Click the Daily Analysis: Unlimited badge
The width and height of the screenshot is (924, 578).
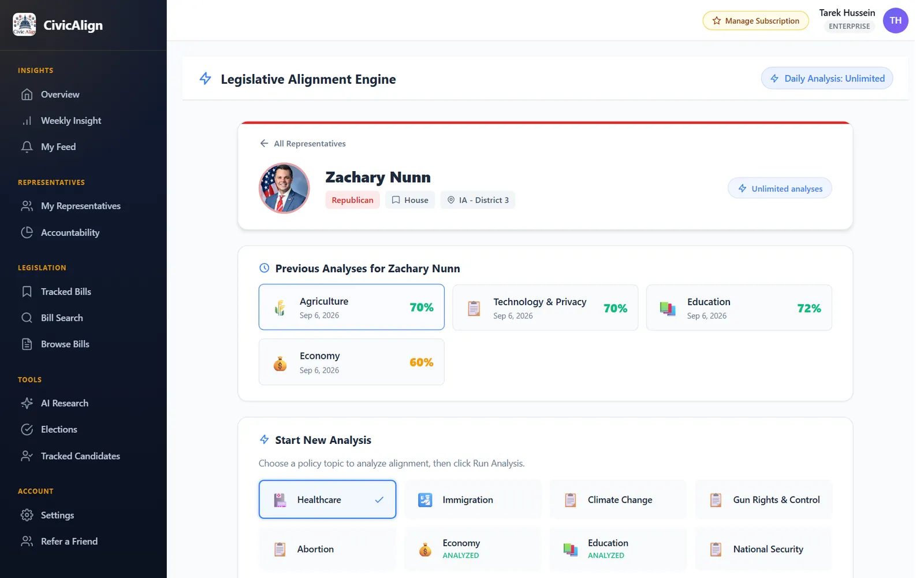click(827, 79)
